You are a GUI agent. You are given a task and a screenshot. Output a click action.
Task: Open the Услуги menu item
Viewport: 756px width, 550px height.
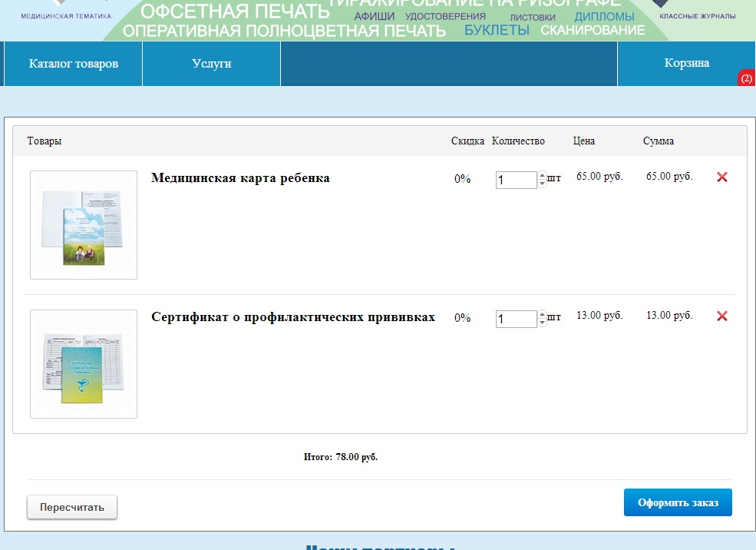(212, 64)
